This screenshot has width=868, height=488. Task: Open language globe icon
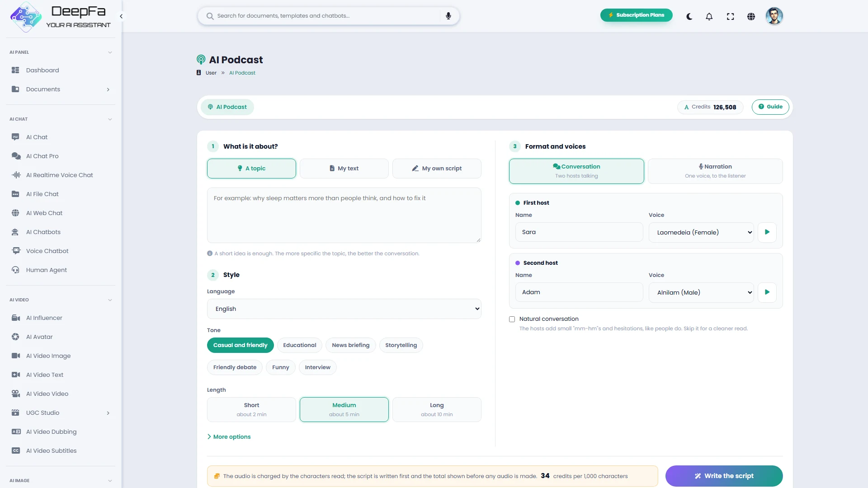[751, 17]
